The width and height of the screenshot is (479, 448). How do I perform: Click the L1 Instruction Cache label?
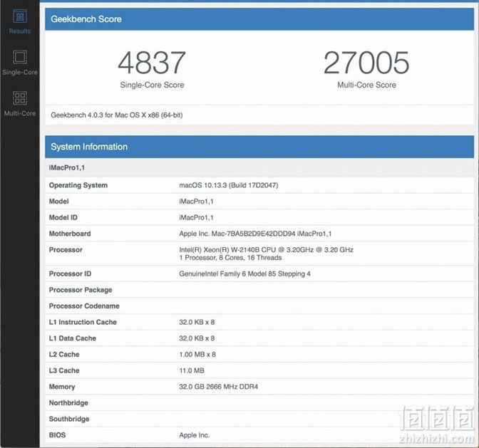pyautogui.click(x=83, y=322)
